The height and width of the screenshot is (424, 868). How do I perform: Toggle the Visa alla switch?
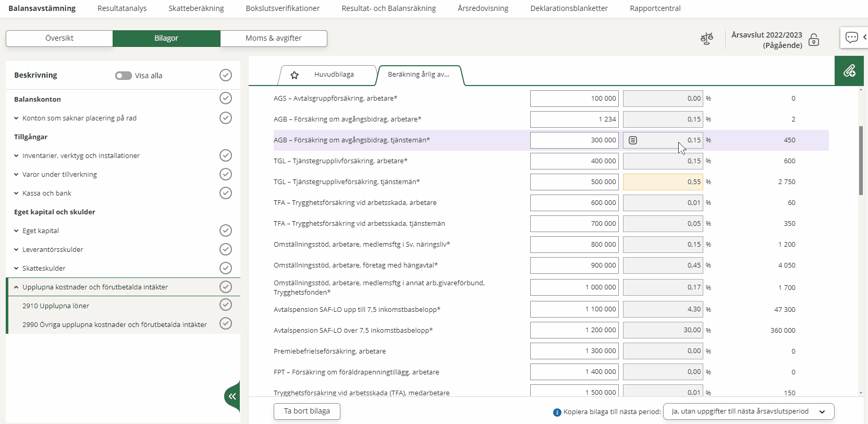pyautogui.click(x=124, y=76)
